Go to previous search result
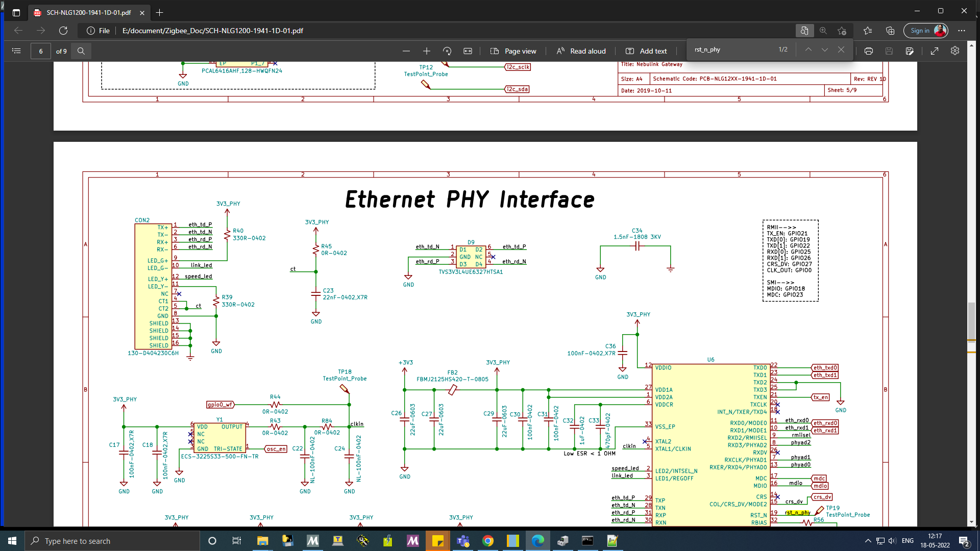 click(808, 49)
